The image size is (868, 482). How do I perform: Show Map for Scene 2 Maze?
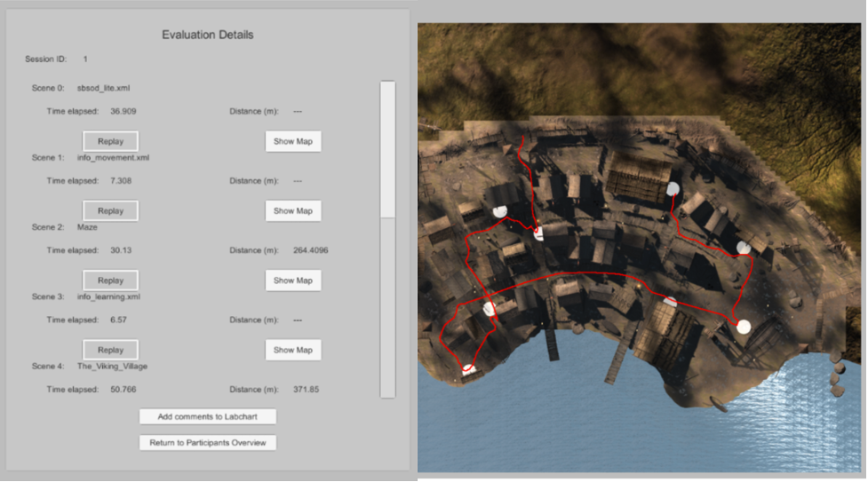(x=293, y=281)
